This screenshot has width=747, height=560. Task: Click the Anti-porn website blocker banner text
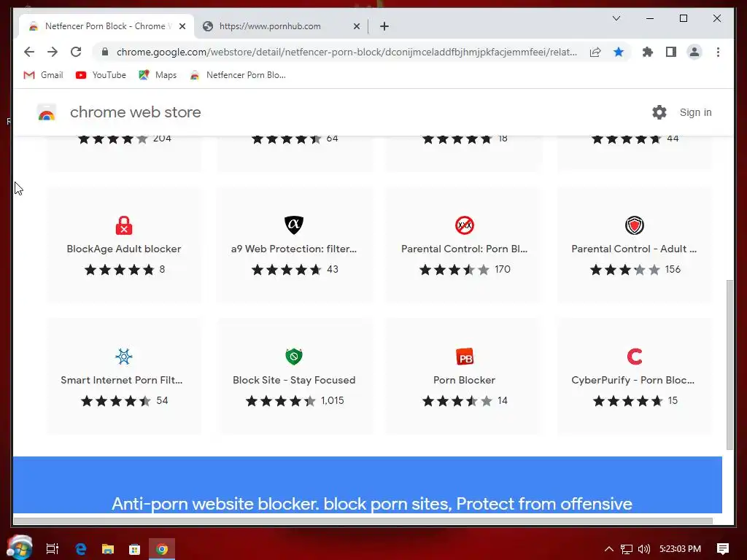click(x=371, y=504)
